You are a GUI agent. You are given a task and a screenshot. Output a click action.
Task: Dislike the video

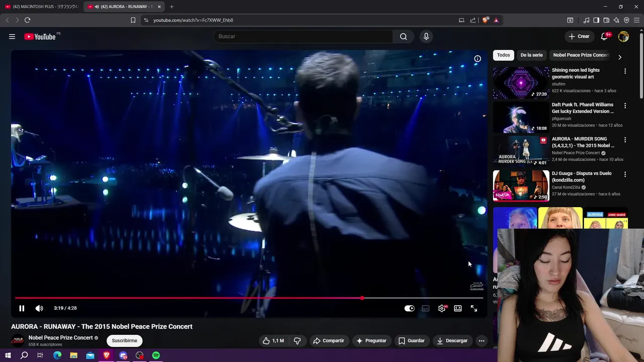coord(297,341)
